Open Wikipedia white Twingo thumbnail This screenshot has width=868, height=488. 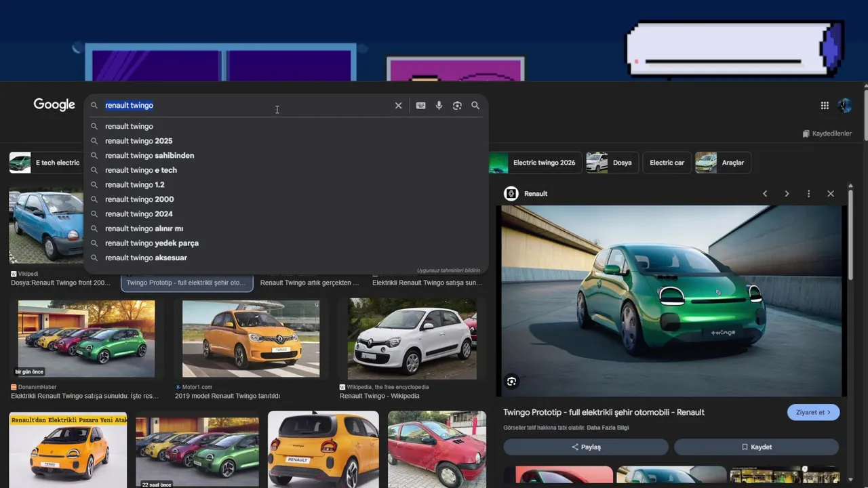(412, 338)
